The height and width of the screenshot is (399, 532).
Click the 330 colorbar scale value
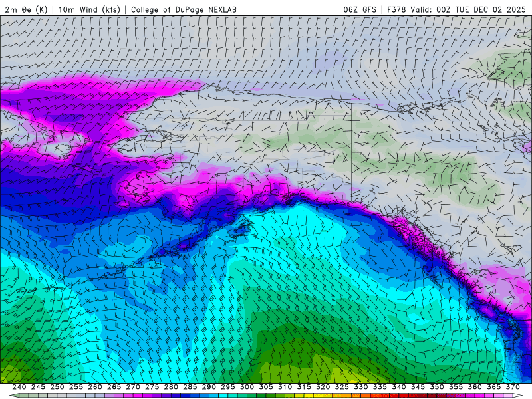tap(361, 387)
